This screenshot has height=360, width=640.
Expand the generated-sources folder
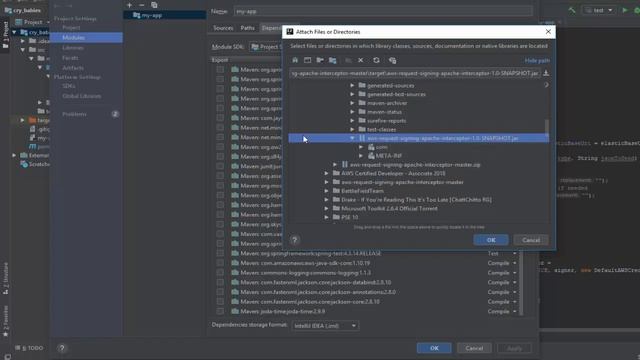(352, 85)
